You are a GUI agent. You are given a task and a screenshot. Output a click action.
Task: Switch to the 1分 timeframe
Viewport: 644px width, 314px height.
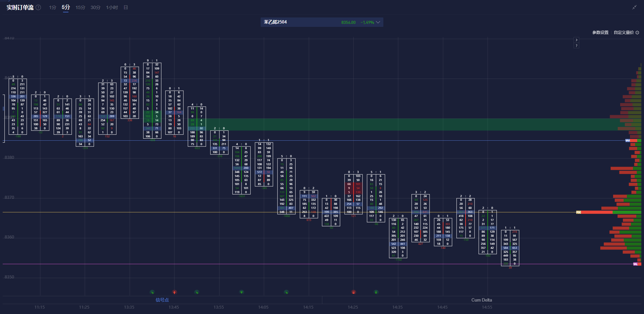pos(53,7)
